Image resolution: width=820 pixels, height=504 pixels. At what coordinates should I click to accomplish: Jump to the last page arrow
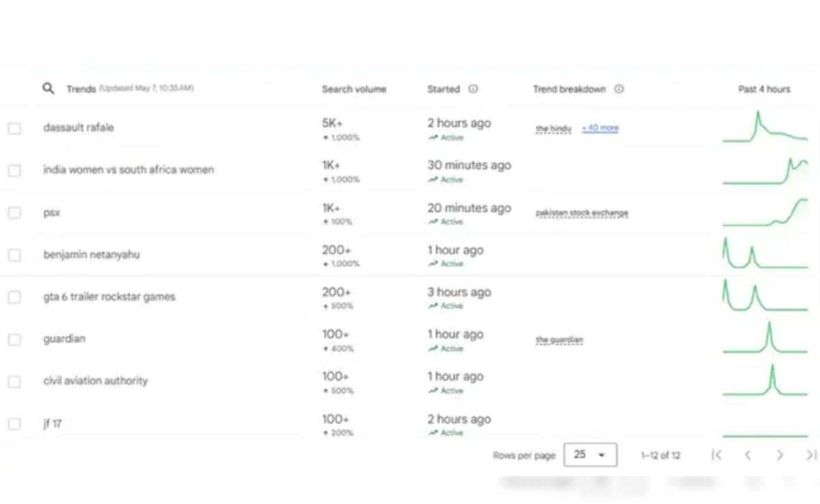tap(811, 455)
